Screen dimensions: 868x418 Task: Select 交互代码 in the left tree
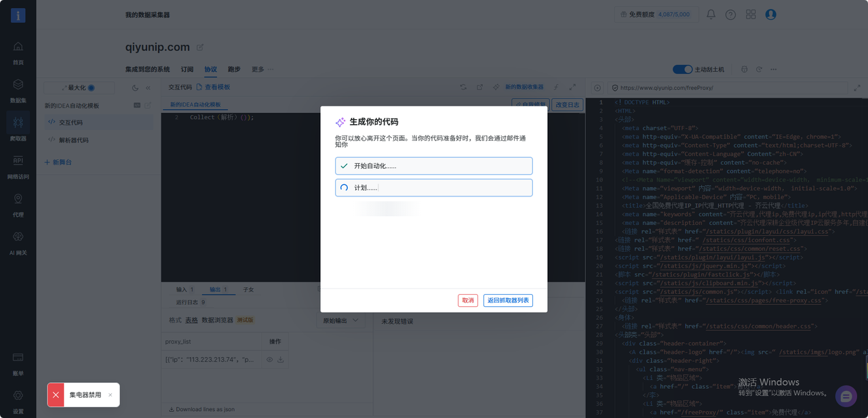pyautogui.click(x=98, y=123)
